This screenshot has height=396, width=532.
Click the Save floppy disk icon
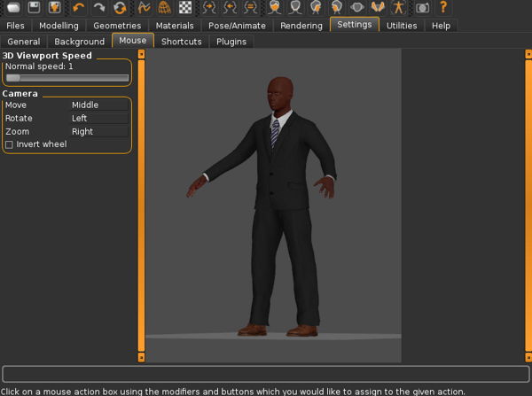coord(34,8)
